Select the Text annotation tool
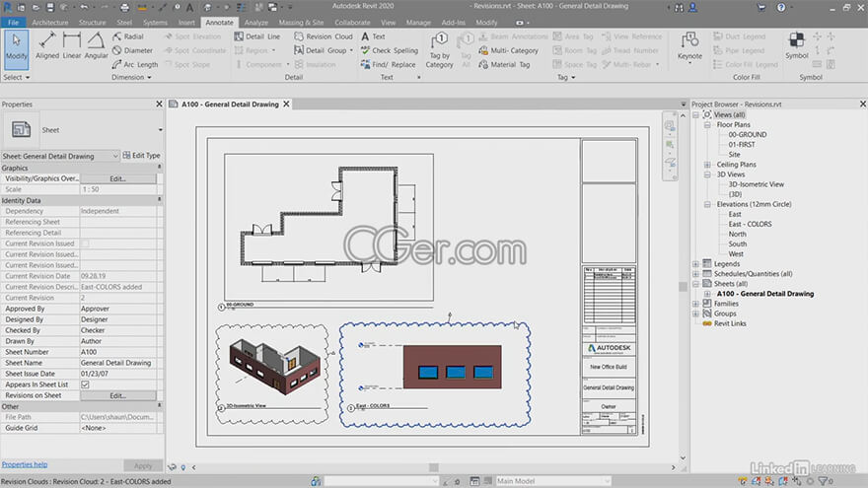 (x=373, y=36)
